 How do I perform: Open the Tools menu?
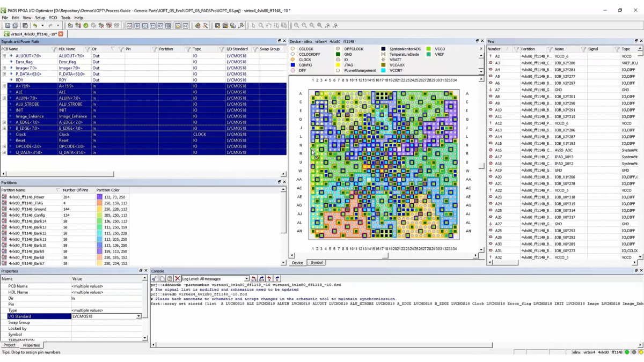point(65,18)
